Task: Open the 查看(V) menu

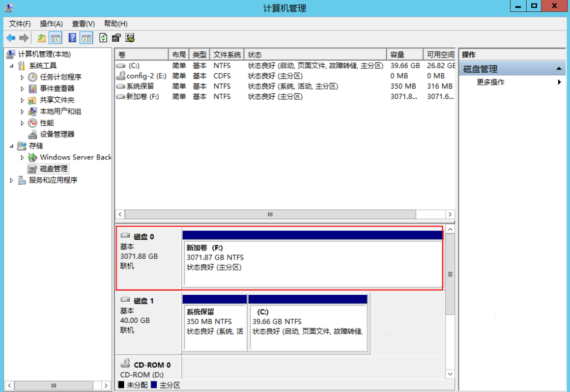Action: 83,23
